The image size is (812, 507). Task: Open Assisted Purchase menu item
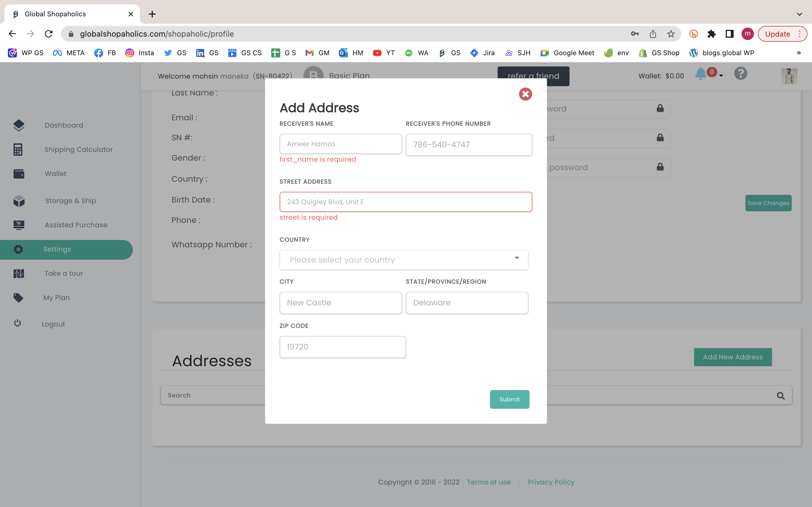coord(76,225)
